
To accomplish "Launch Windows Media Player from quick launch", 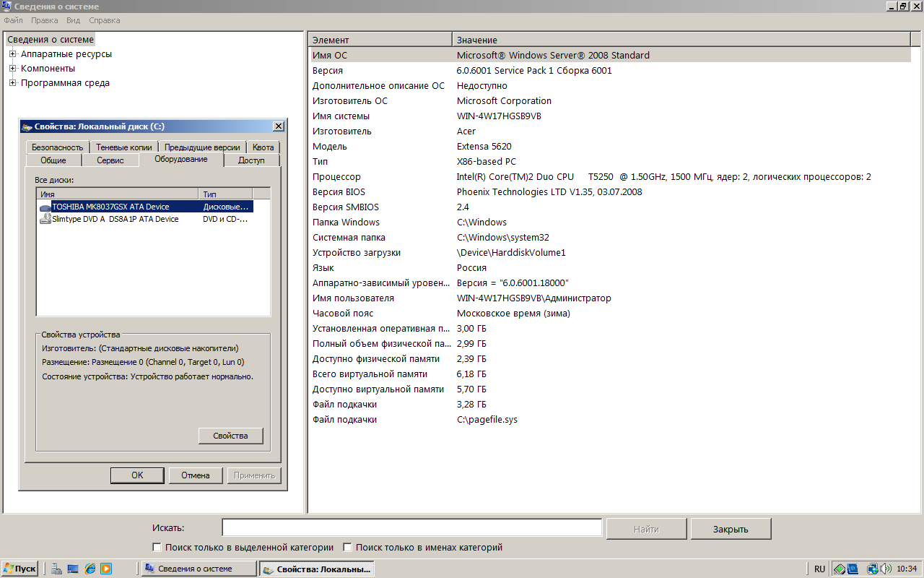I will click(x=106, y=569).
